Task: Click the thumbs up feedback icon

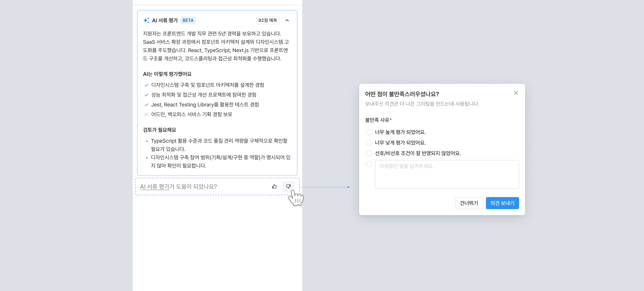Action: [274, 186]
